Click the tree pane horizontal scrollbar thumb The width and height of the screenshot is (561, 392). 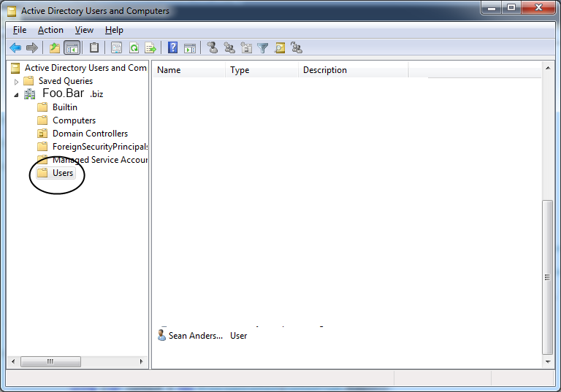[x=50, y=361]
